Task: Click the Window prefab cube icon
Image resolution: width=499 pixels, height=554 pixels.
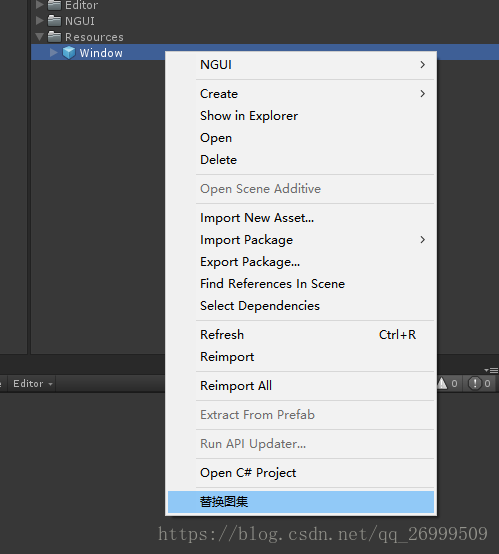Action: (x=69, y=53)
